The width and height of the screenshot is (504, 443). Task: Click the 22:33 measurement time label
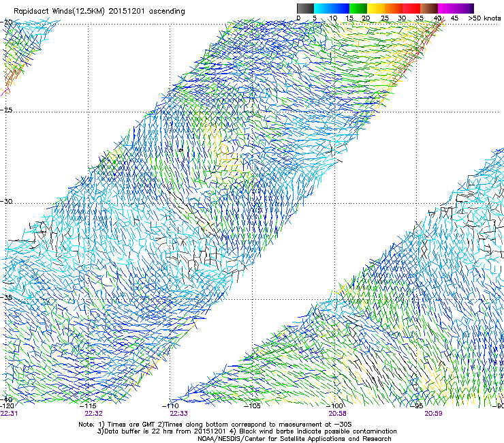(x=178, y=414)
